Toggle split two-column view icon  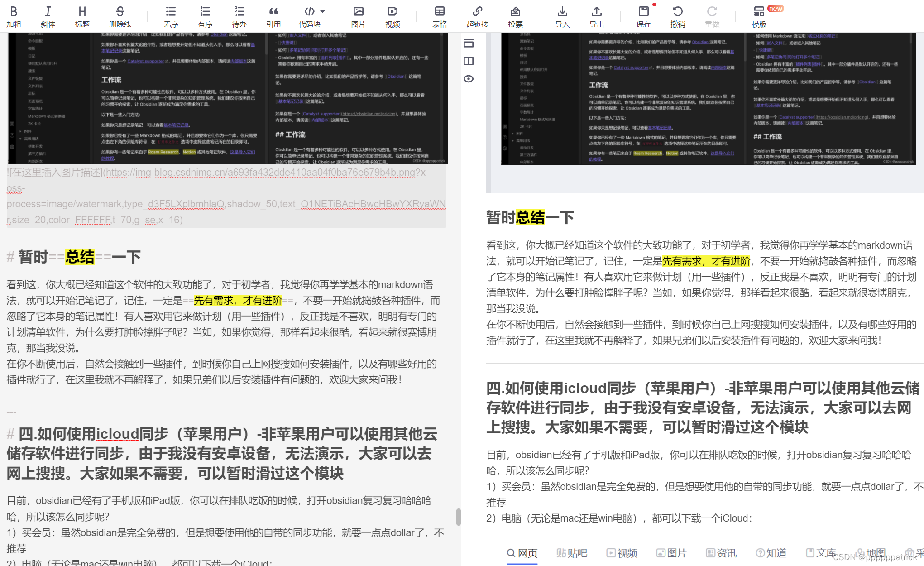[469, 61]
